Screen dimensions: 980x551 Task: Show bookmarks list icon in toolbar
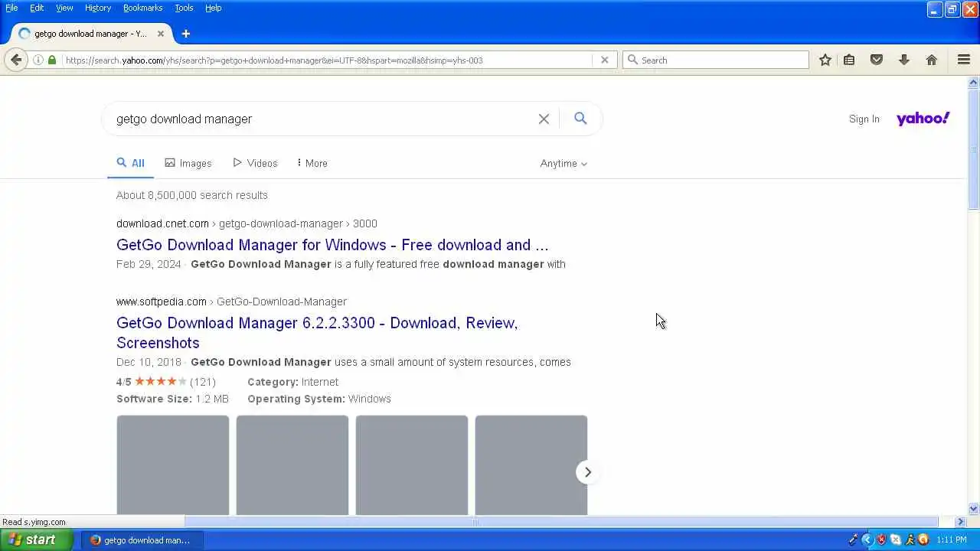pos(849,60)
